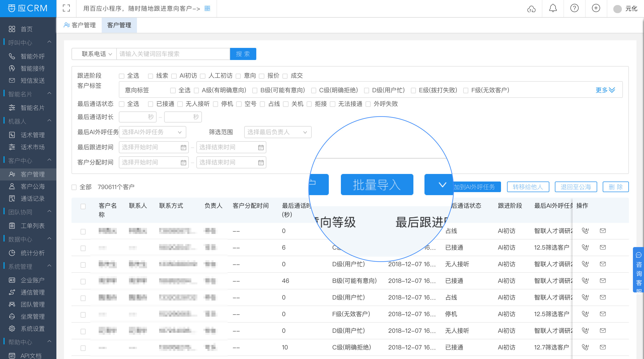Click the user avatar next to 元化
Screen dimensions: 644x359
(617, 9)
